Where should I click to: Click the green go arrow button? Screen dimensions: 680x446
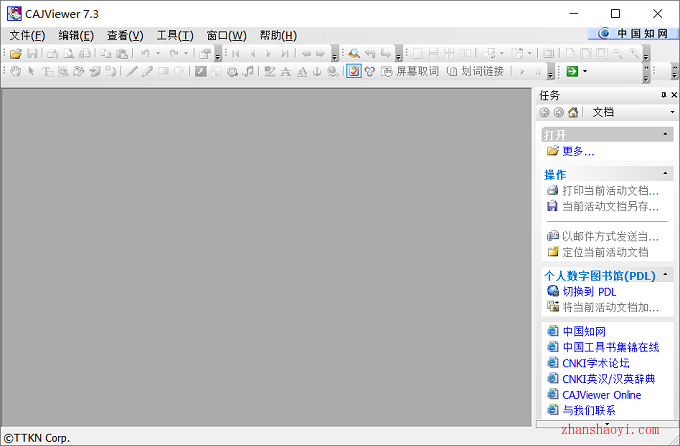click(x=572, y=71)
